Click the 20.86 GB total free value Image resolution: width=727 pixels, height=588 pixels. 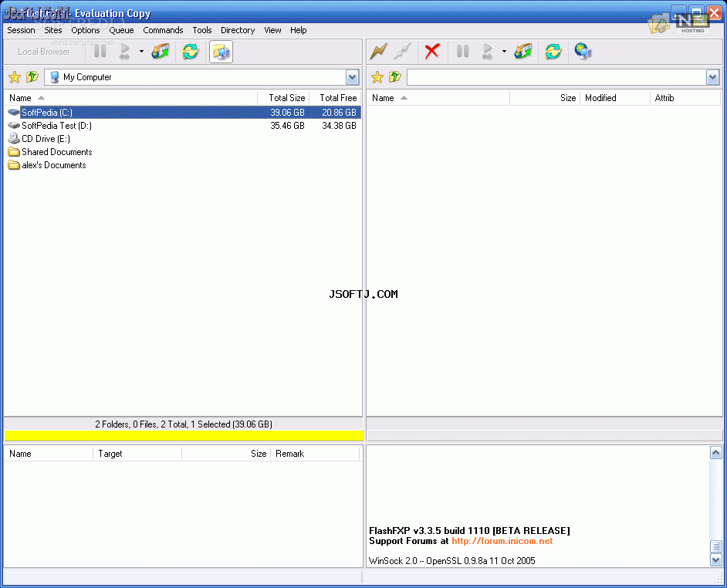point(339,112)
